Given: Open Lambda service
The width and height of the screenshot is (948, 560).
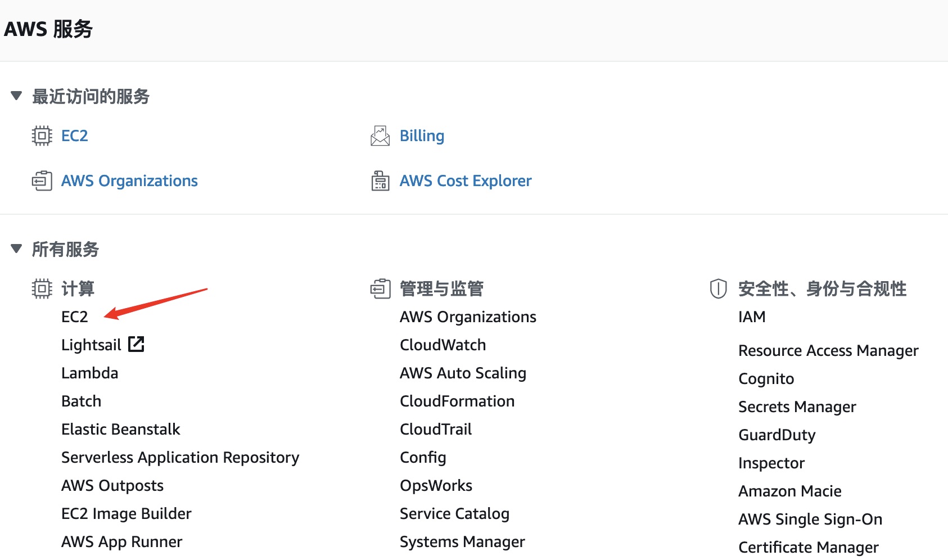Looking at the screenshot, I should click(89, 373).
